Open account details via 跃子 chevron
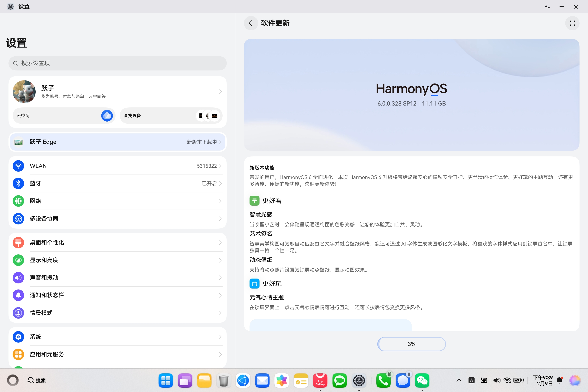 220,92
